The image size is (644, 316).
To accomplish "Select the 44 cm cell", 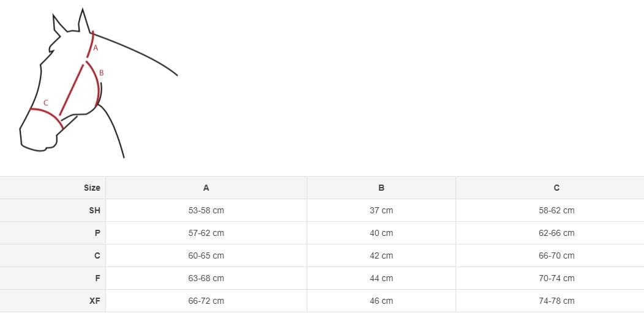I will click(x=381, y=278).
